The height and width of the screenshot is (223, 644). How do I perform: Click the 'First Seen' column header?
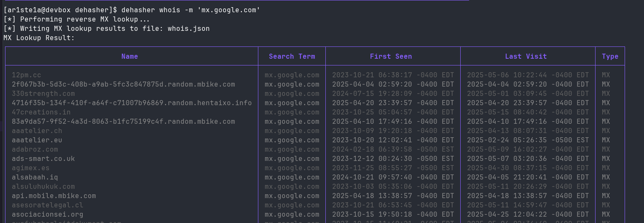391,56
